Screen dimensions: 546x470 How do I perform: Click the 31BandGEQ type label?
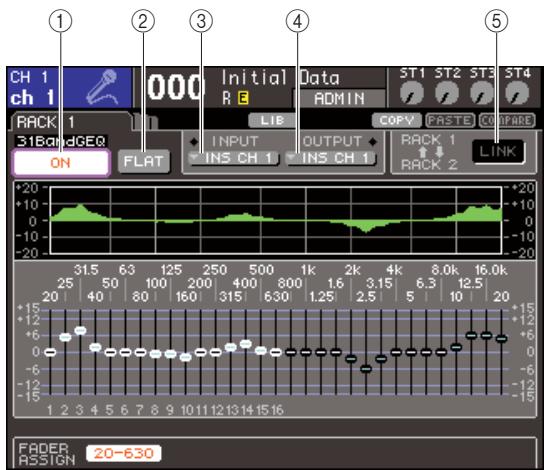tap(61, 141)
